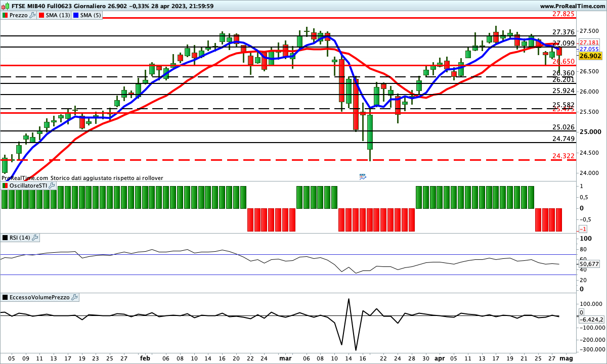The image size is (607, 364).
Task: Click the -300.000 volume axis tick
Action: (x=592, y=349)
